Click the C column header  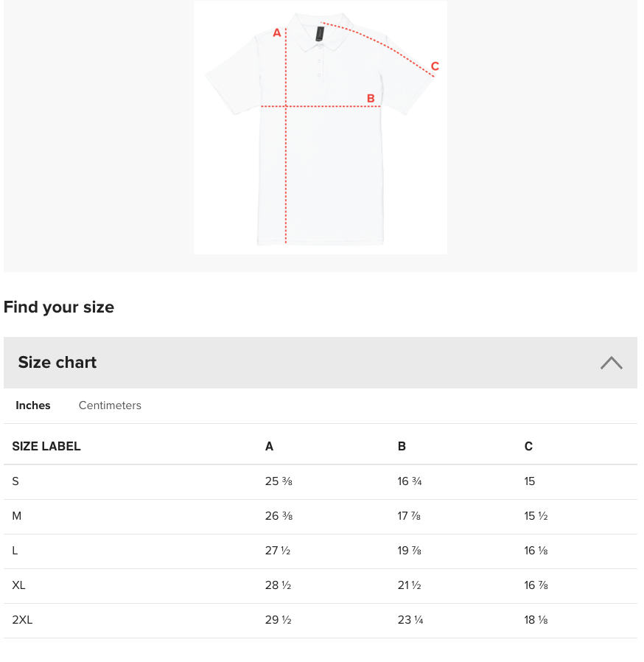coord(528,446)
